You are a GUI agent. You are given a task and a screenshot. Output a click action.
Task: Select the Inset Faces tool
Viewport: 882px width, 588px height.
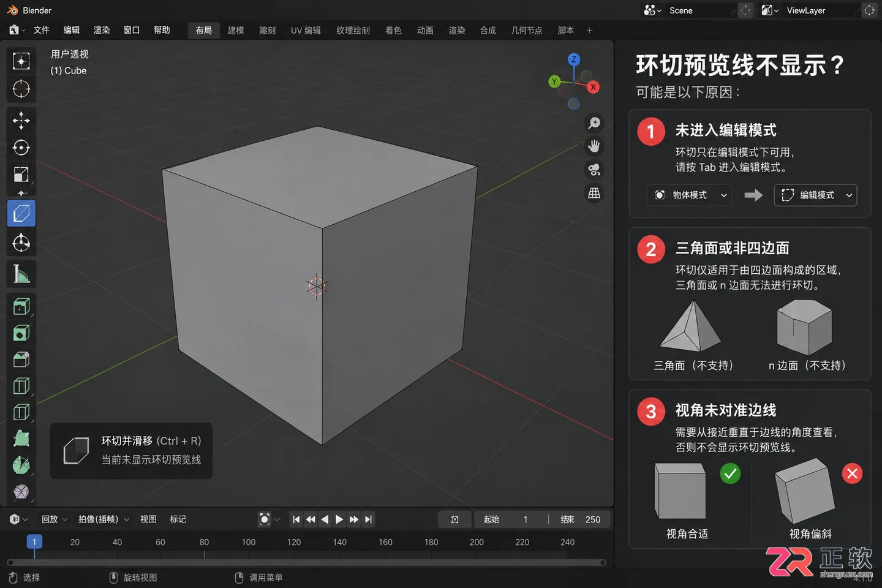point(21,333)
